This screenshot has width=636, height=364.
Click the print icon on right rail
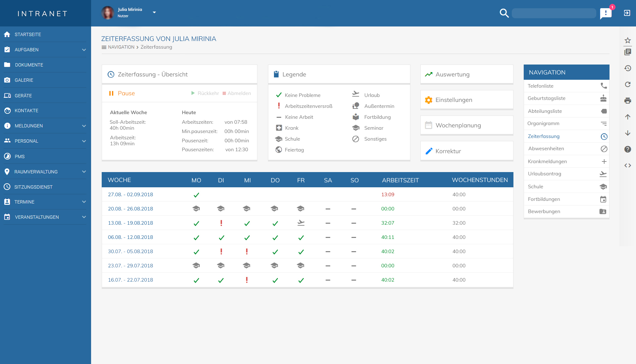coord(628,101)
